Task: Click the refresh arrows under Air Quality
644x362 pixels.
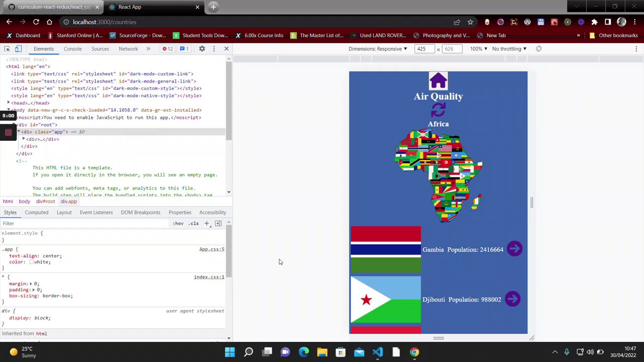Action: pyautogui.click(x=438, y=110)
